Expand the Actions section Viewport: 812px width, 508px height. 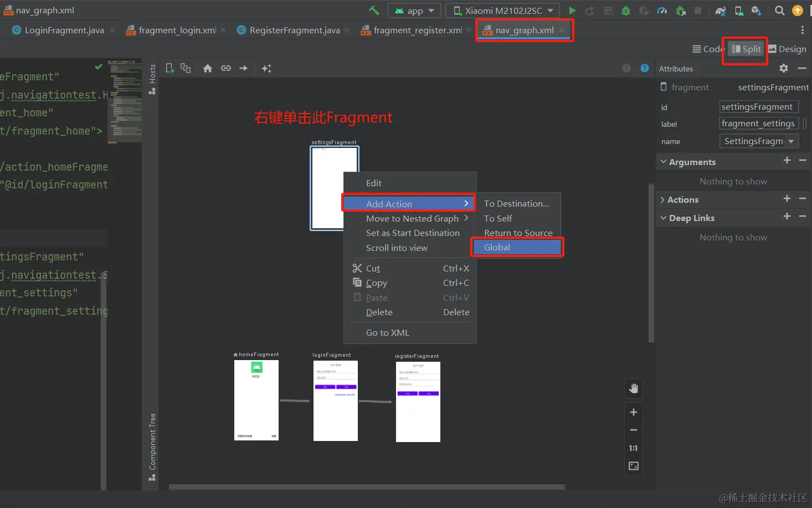click(663, 200)
